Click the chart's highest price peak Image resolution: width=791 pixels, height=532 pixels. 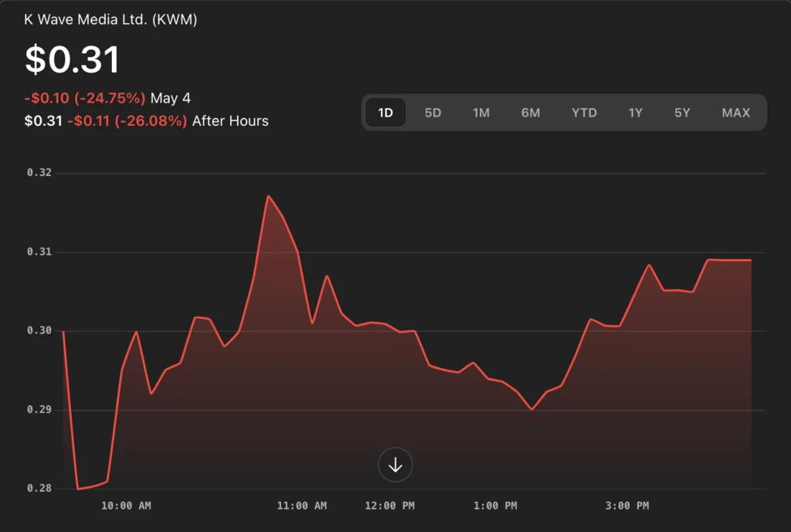coord(268,196)
